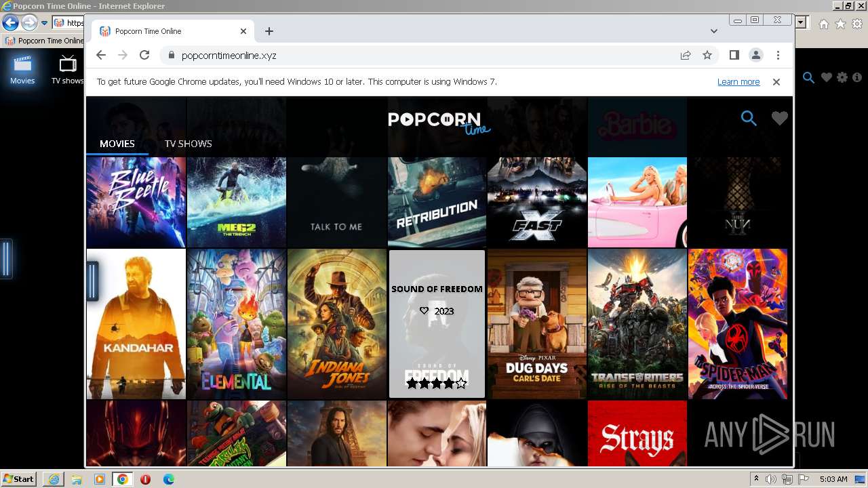868x488 pixels.
Task: Open the Ninja Turtles movie poster
Action: [x=237, y=433]
